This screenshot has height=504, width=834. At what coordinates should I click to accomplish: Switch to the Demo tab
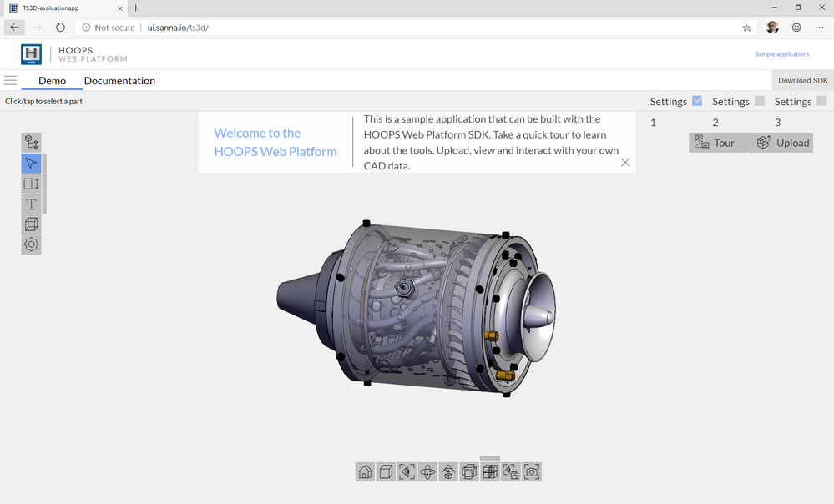(x=52, y=81)
